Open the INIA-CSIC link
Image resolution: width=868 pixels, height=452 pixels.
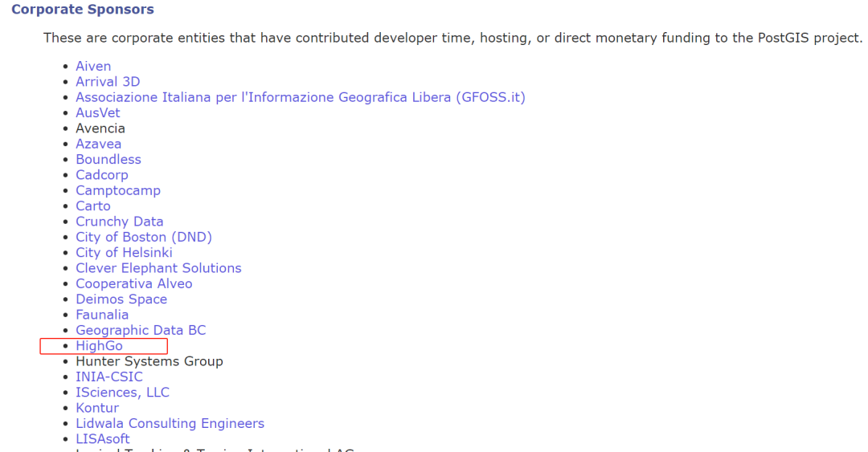109,377
